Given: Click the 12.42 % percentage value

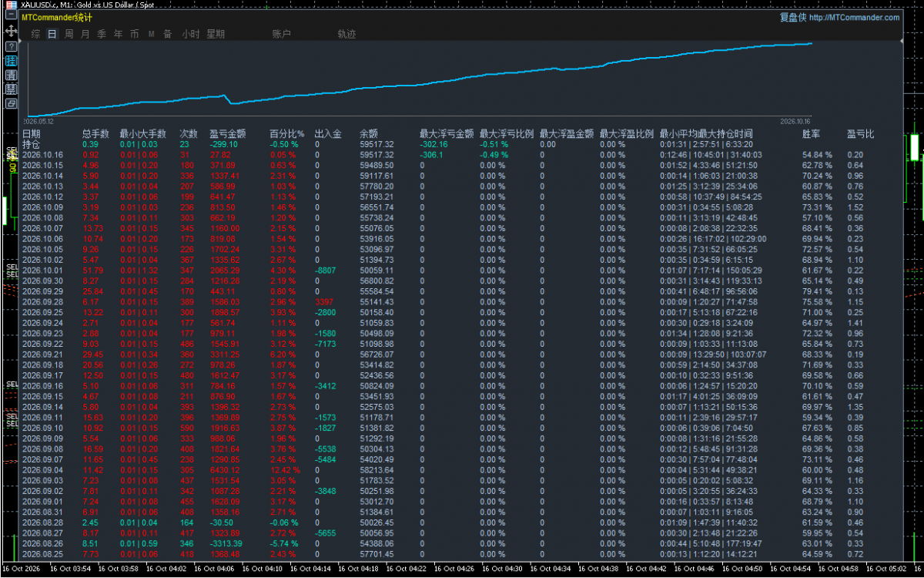Looking at the screenshot, I should point(285,470).
